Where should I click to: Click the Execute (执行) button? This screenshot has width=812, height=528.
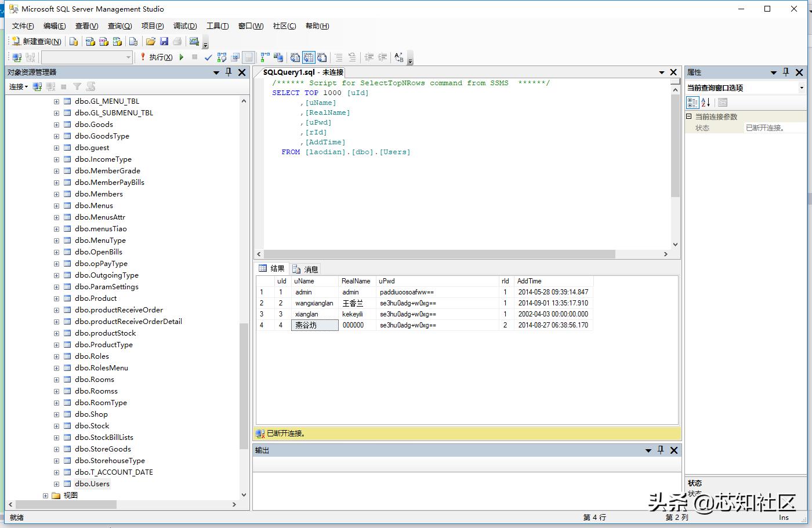coord(157,57)
